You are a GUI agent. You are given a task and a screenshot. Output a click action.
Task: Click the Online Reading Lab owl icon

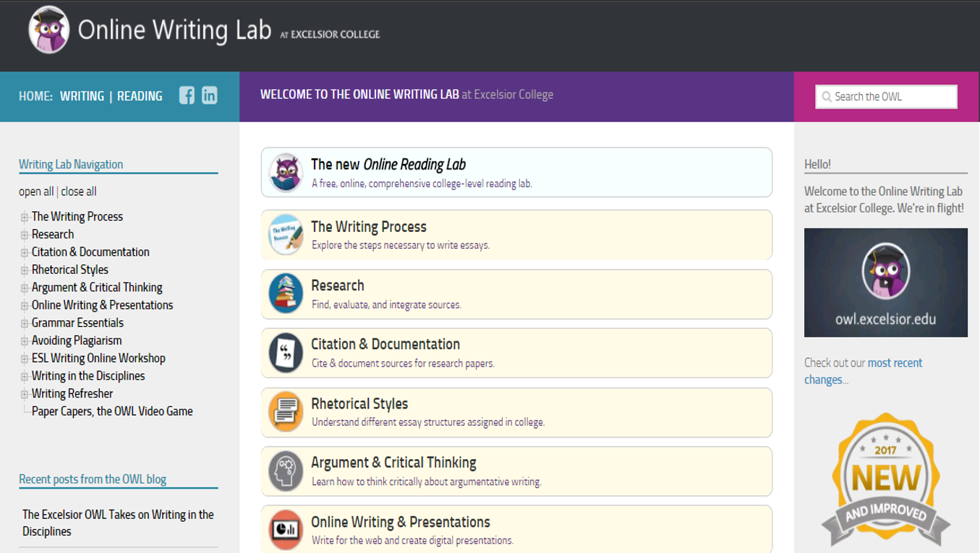[x=286, y=172]
